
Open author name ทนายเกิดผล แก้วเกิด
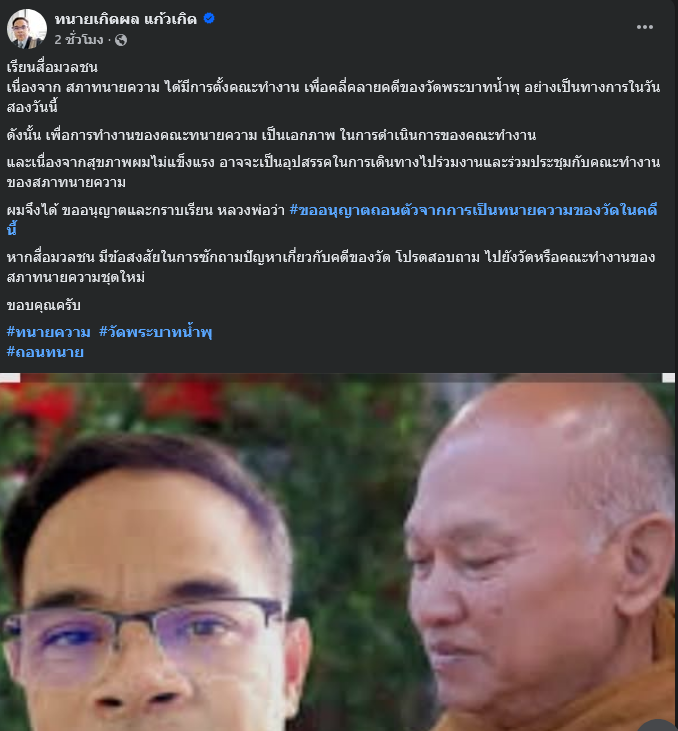126,19
